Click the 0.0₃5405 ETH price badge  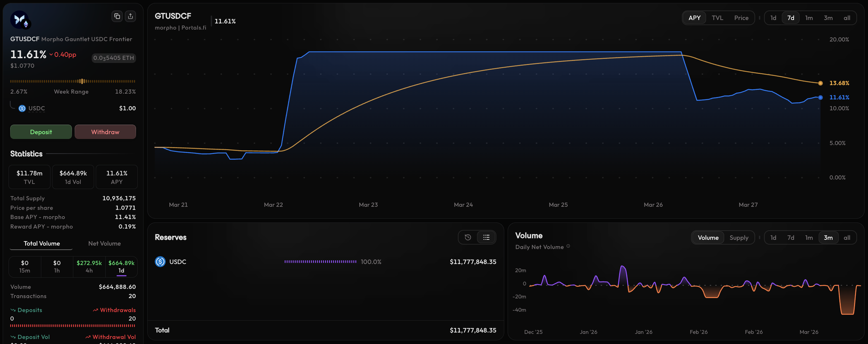tap(114, 58)
